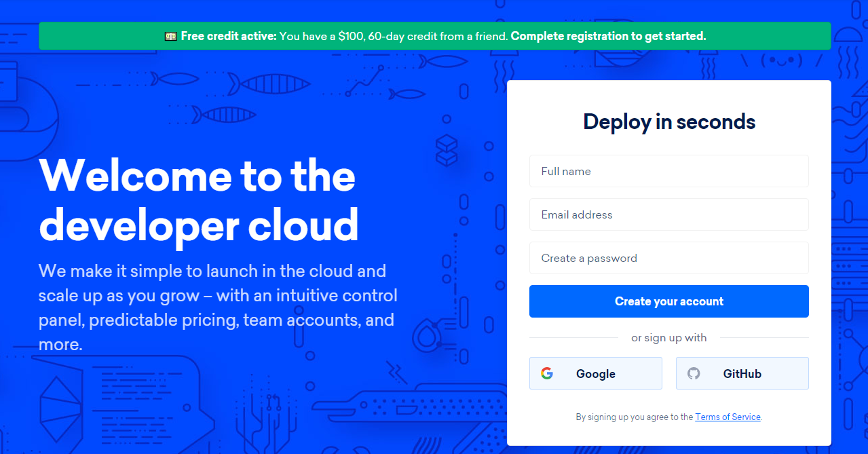
Task: Click the smiley face illustration
Action: click(781, 61)
